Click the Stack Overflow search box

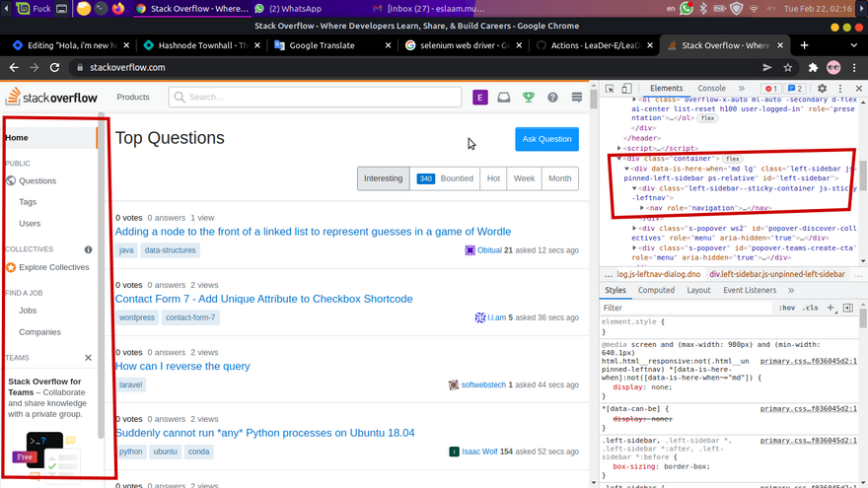(315, 97)
